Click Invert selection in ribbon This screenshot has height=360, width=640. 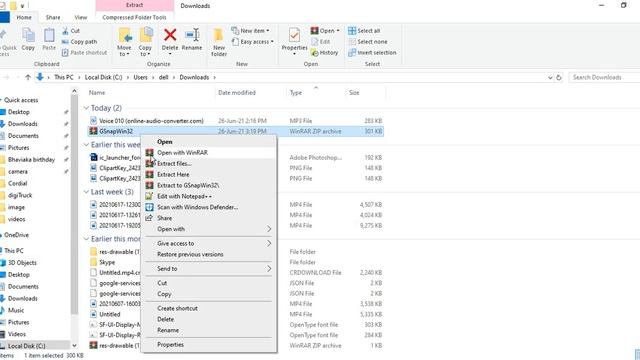[372, 53]
